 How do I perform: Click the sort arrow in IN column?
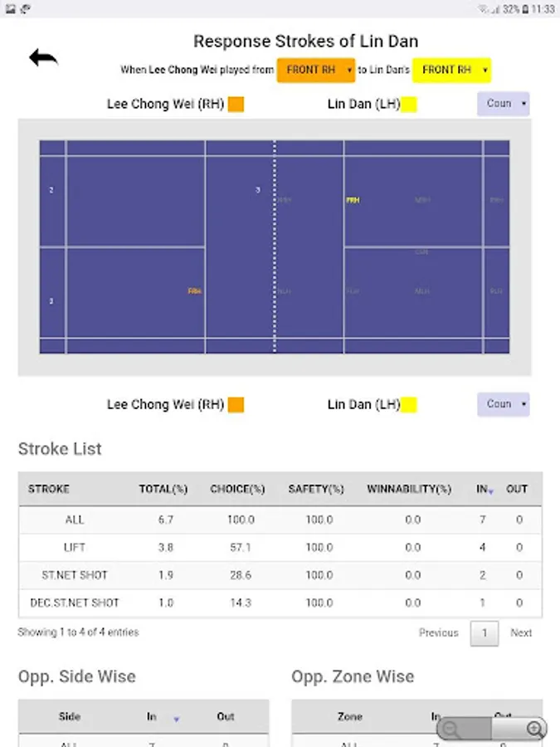pyautogui.click(x=490, y=491)
